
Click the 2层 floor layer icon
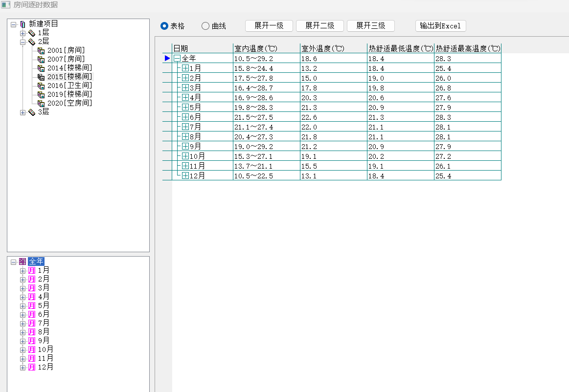click(32, 42)
